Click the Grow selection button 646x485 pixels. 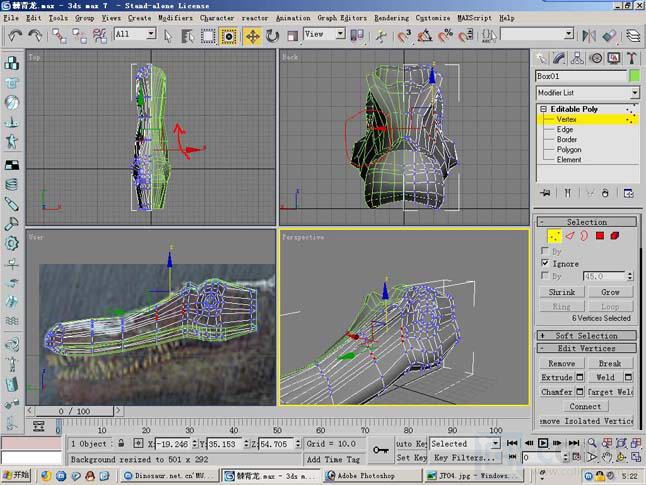[x=610, y=292]
